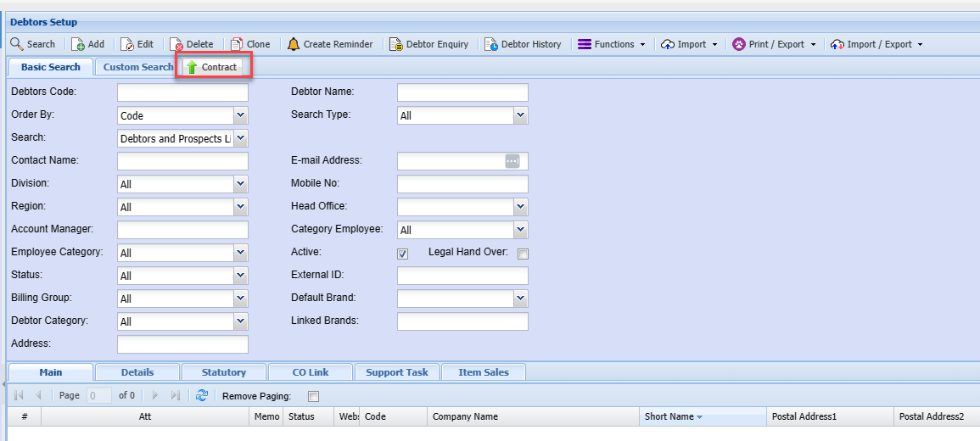This screenshot has width=980, height=441.
Task: Untick the Active checkbox
Action: 403,254
